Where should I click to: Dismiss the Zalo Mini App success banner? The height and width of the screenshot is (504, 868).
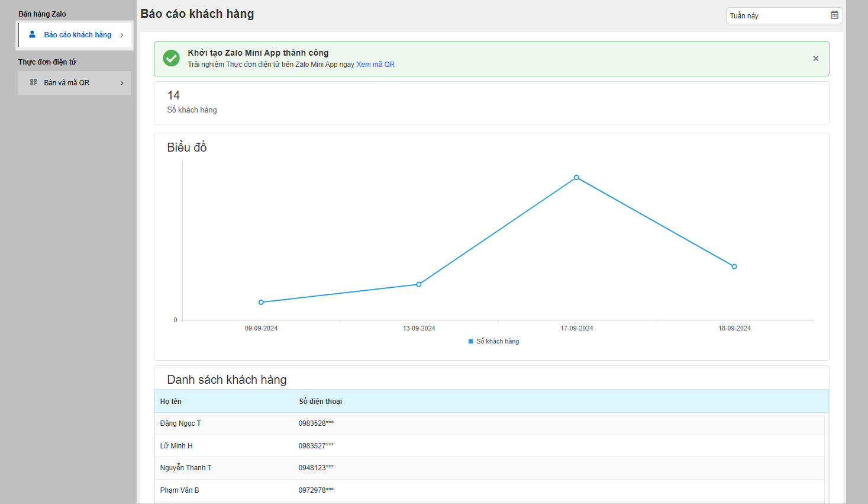pyautogui.click(x=815, y=59)
